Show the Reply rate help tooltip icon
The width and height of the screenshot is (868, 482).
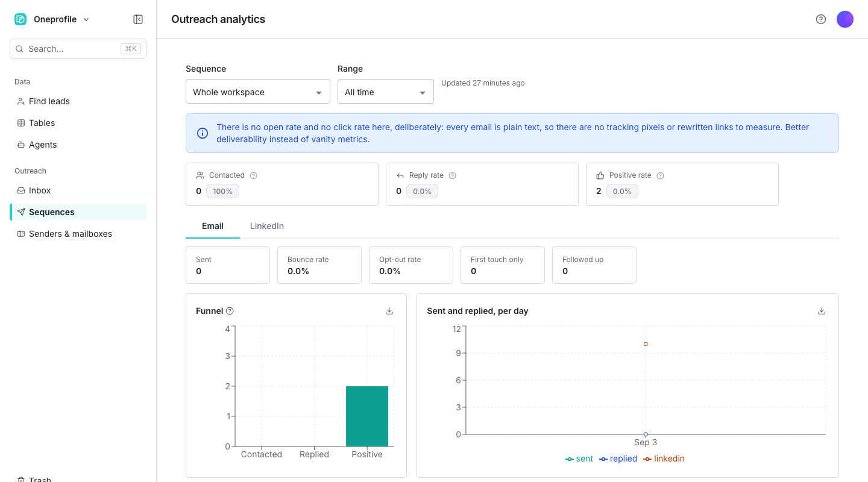pos(452,175)
